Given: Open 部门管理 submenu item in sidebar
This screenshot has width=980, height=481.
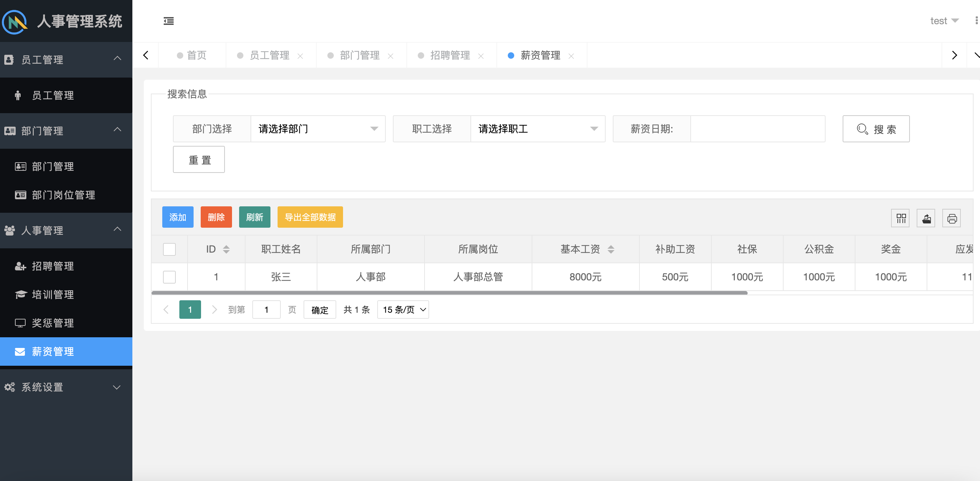Looking at the screenshot, I should (x=66, y=166).
